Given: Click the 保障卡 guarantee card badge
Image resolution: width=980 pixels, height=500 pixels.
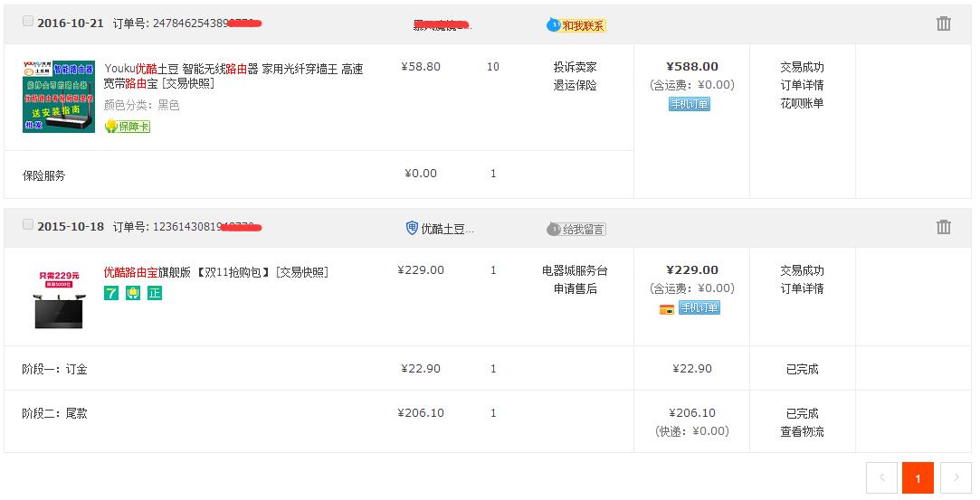Looking at the screenshot, I should (x=128, y=127).
